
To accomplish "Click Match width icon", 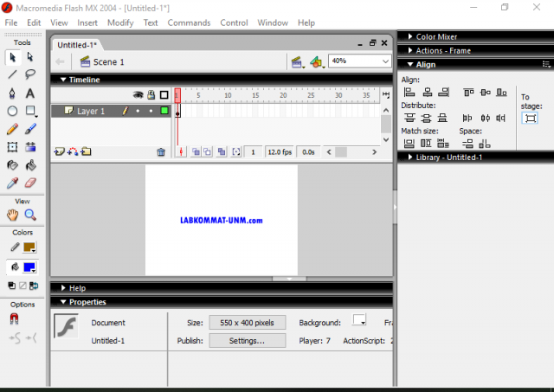I will 409,144.
